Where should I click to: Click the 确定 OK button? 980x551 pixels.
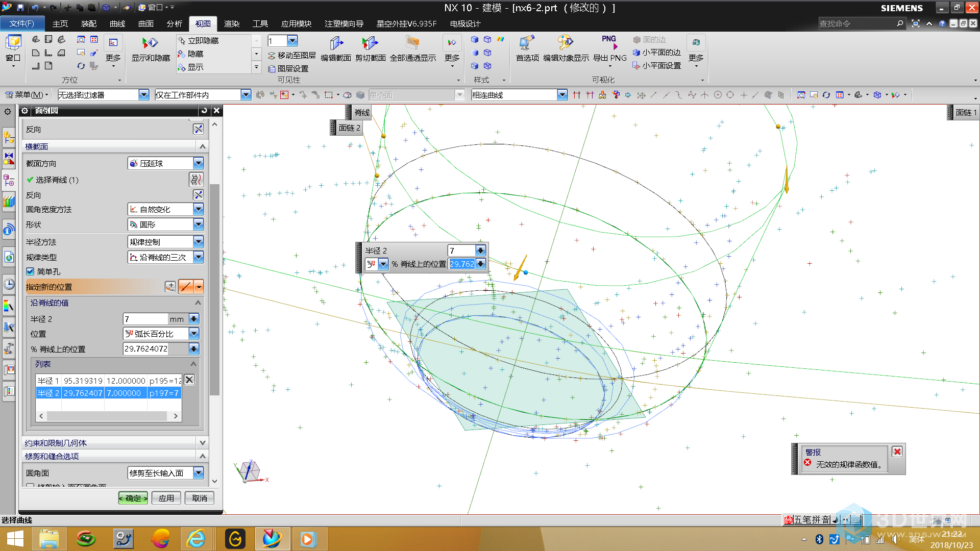tap(133, 498)
